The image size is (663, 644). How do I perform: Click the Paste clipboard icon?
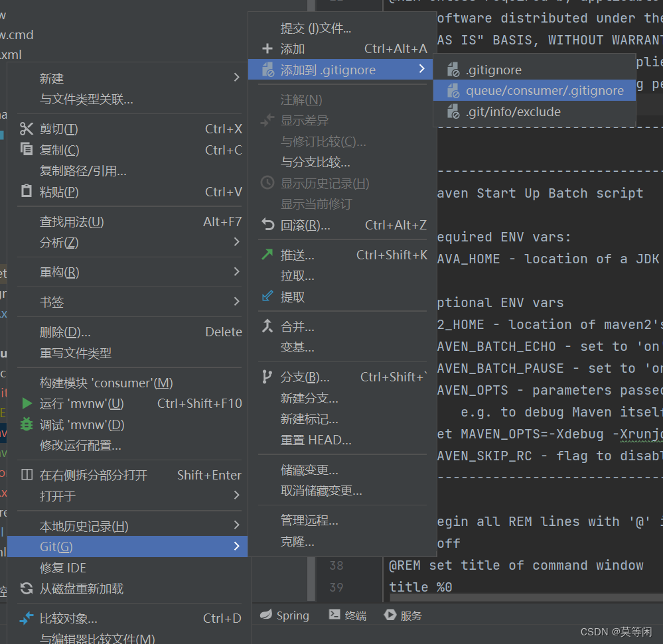(x=27, y=192)
